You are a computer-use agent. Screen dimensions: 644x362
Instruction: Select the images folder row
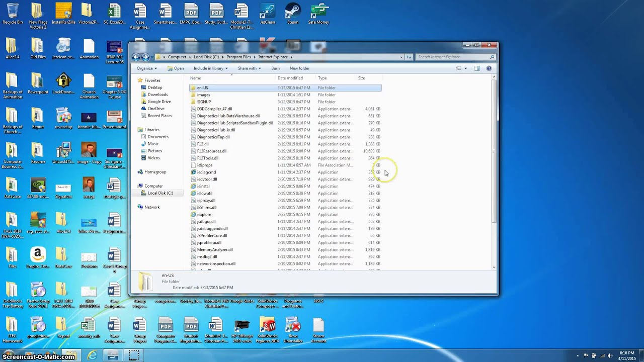pos(285,95)
